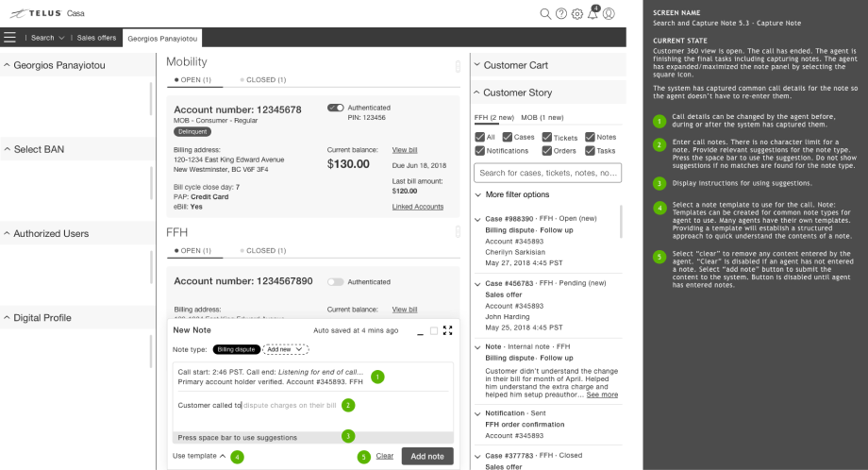Open the Linked Accounts link
Viewport: 868px width, 470px height.
pyautogui.click(x=418, y=207)
